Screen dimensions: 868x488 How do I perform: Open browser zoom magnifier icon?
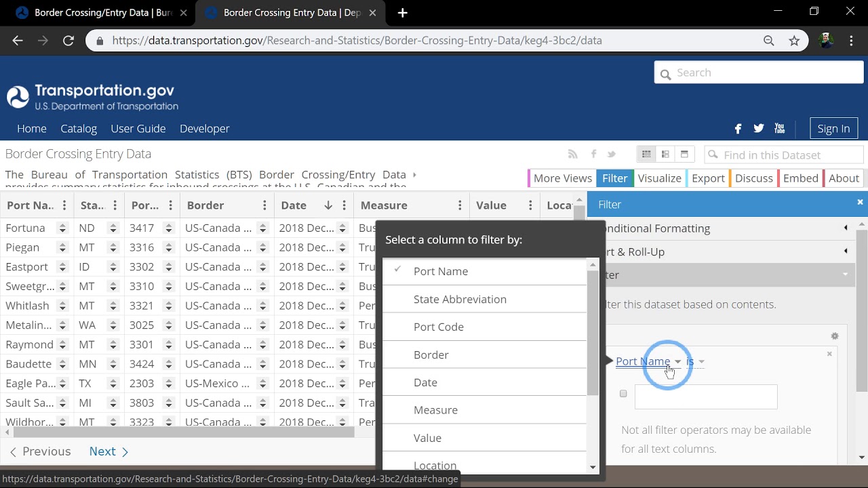(x=768, y=41)
